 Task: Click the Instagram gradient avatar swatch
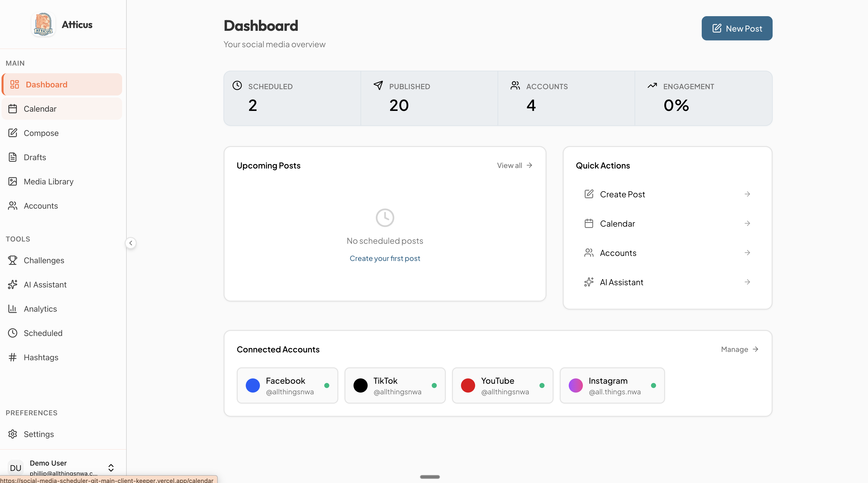point(575,385)
